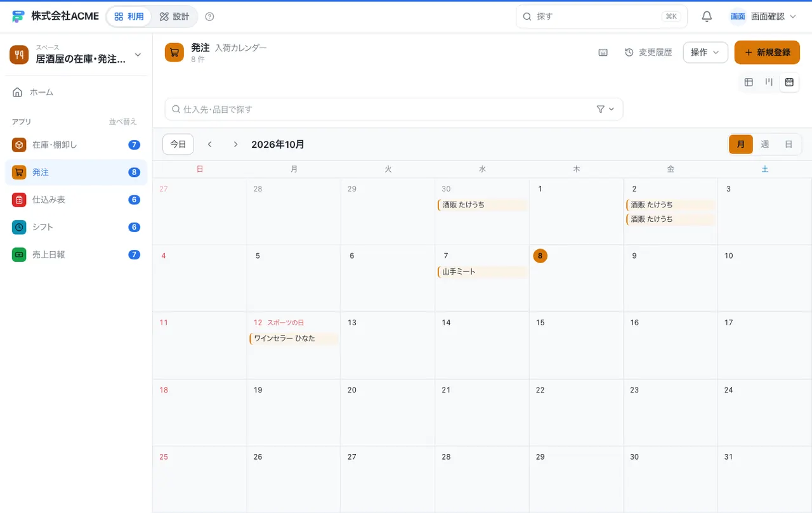Open 在庫・棚卸し app in sidebar

76,145
